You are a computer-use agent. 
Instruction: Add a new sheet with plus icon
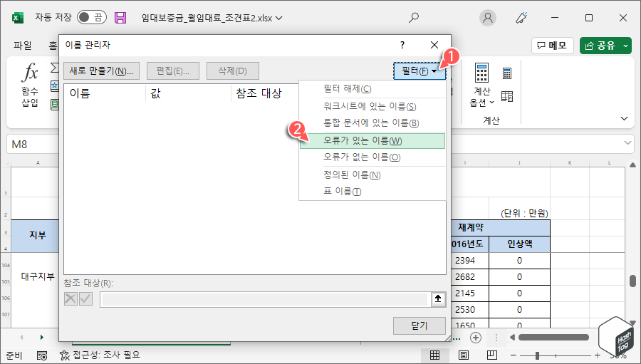[476, 338]
